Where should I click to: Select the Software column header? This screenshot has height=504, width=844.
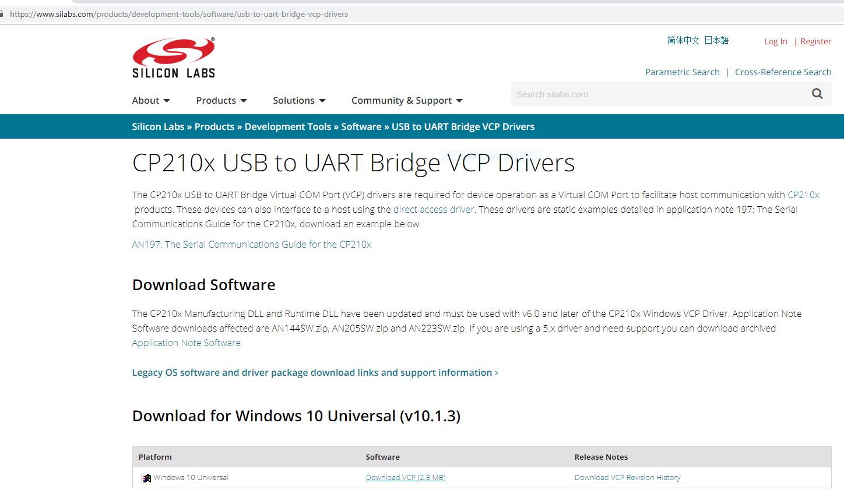[382, 457]
